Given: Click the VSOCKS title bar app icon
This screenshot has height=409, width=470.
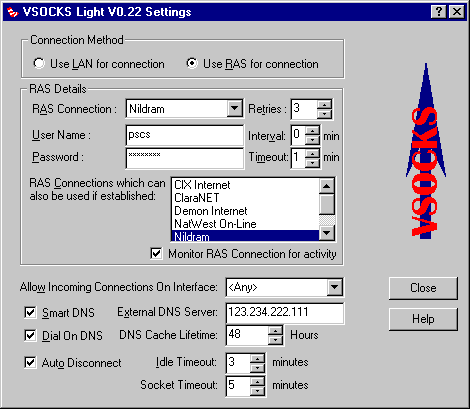Looking at the screenshot, I should coord(13,12).
